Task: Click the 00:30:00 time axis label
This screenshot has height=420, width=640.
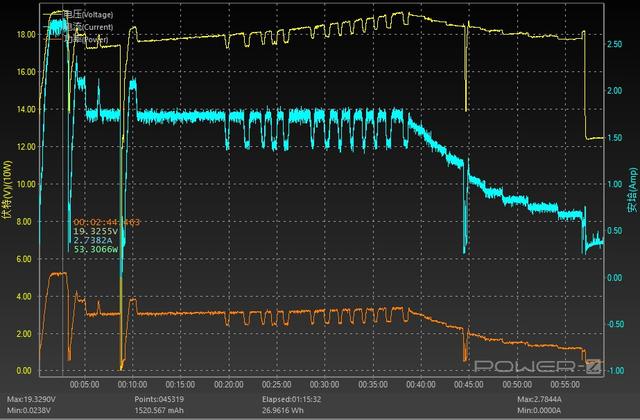Action: (x=324, y=384)
